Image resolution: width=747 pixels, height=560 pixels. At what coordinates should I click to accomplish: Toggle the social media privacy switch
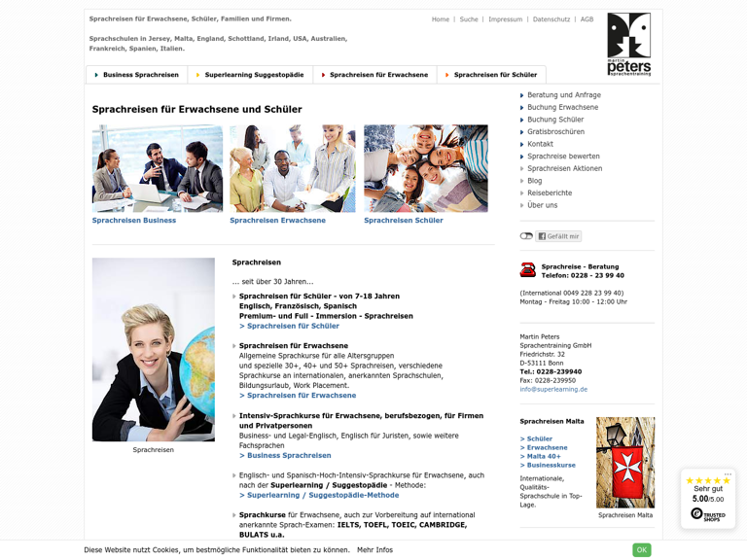(x=526, y=236)
